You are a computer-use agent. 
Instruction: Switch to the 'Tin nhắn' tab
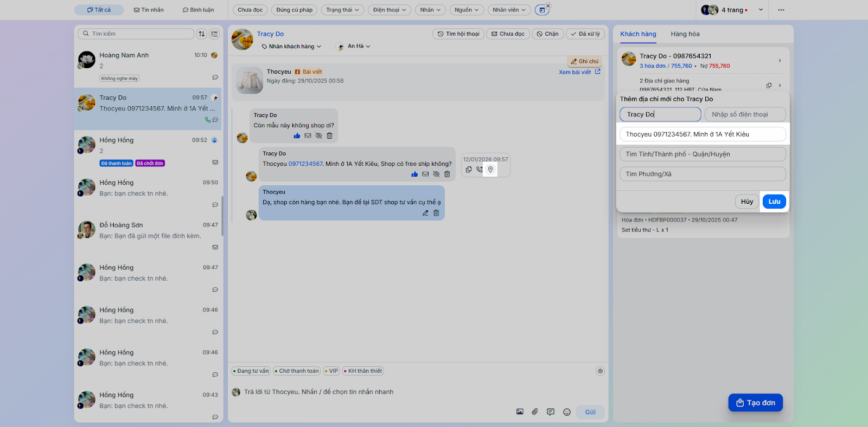pyautogui.click(x=149, y=10)
